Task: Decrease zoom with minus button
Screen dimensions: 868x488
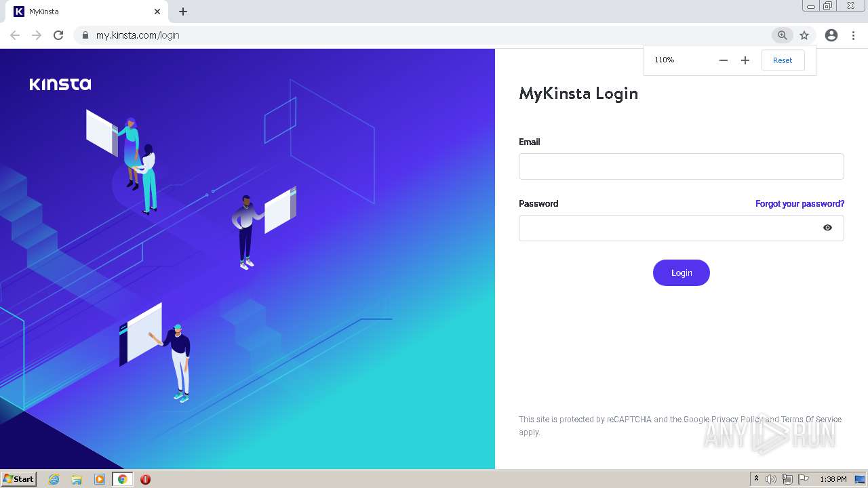Action: pyautogui.click(x=724, y=60)
